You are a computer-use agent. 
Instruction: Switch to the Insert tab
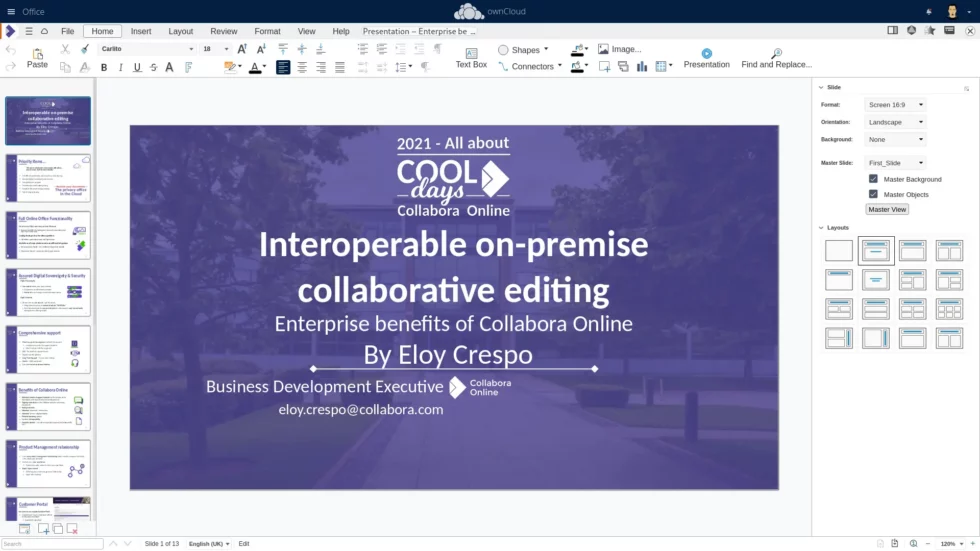click(141, 31)
